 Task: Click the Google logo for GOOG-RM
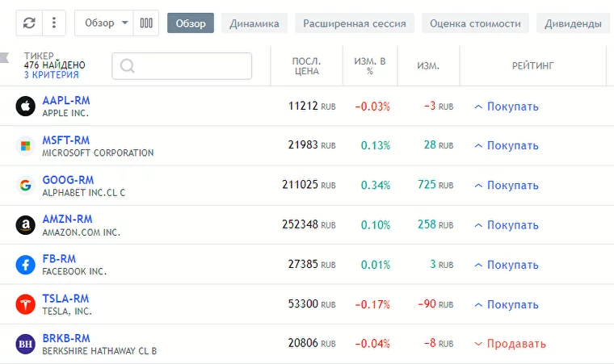[x=26, y=186]
